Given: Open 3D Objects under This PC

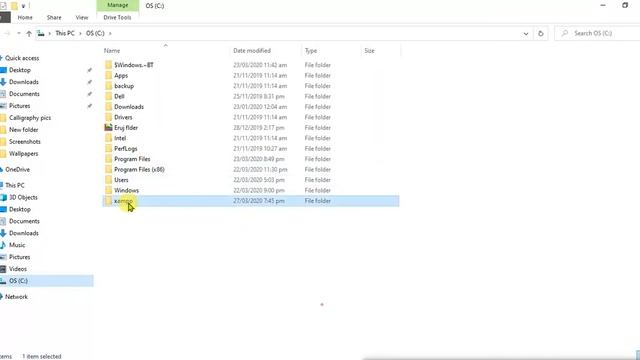Looking at the screenshot, I should (23, 197).
